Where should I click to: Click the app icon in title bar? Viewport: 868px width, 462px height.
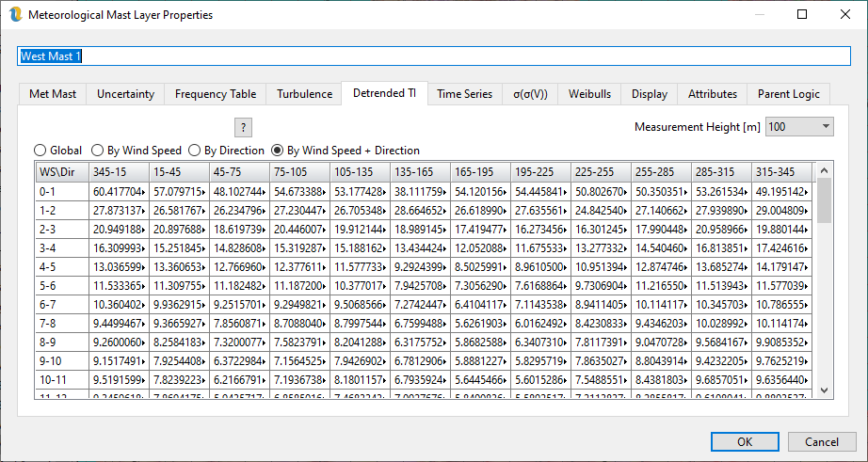15,15
